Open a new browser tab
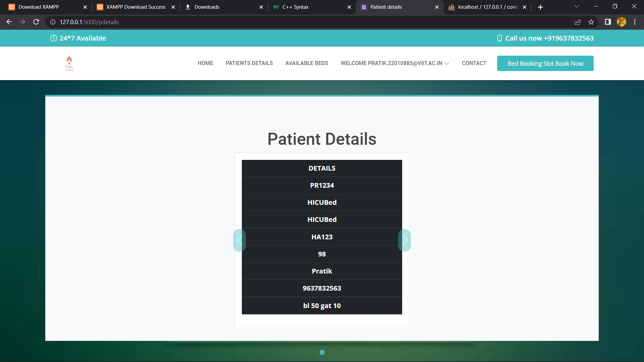The image size is (644, 362). click(540, 7)
